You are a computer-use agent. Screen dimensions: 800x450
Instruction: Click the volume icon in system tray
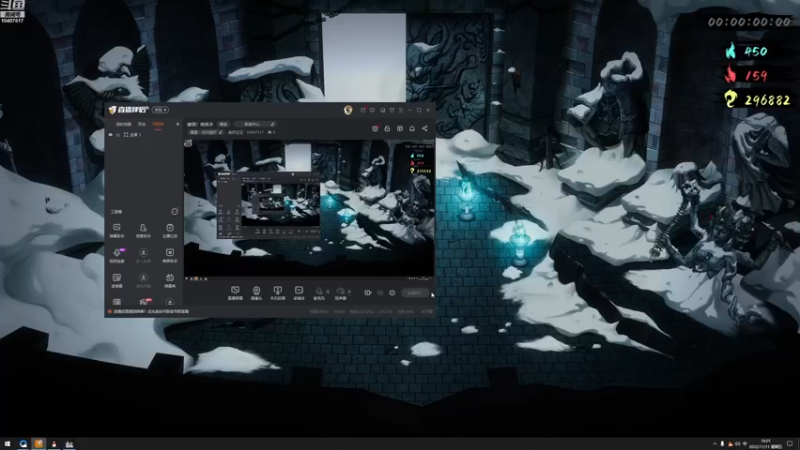[737, 444]
